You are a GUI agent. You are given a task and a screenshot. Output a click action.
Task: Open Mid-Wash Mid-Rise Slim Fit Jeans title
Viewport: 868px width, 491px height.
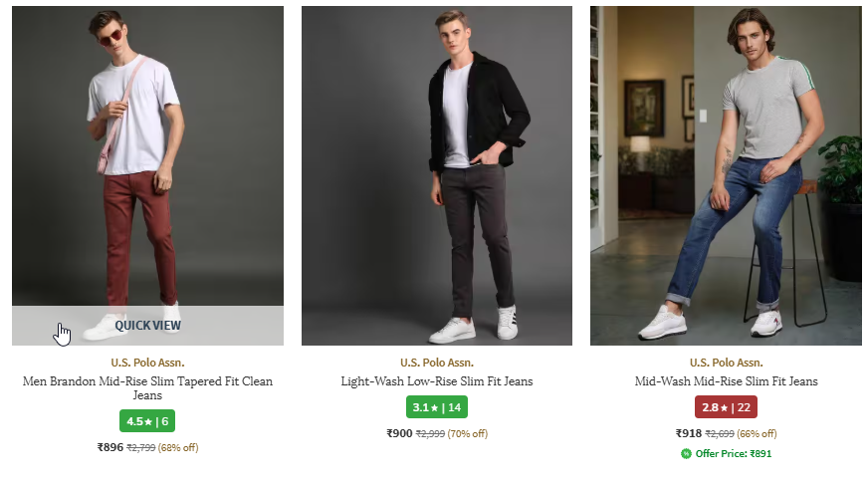coord(726,381)
